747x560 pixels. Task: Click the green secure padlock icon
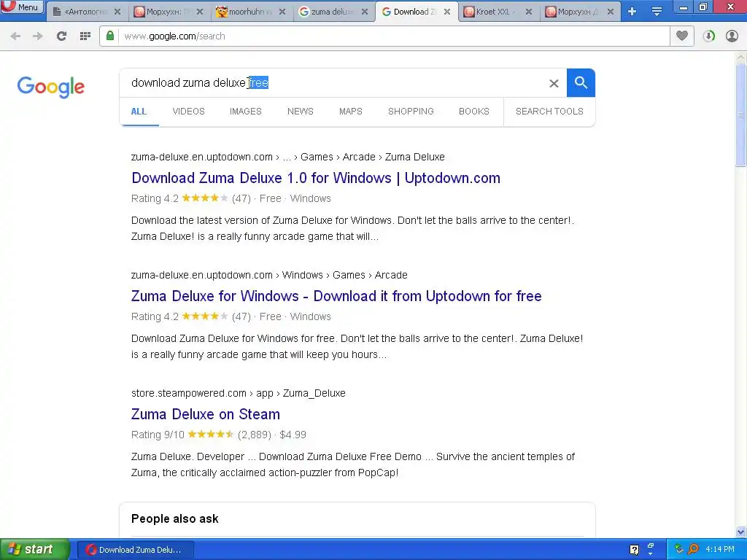(x=110, y=36)
